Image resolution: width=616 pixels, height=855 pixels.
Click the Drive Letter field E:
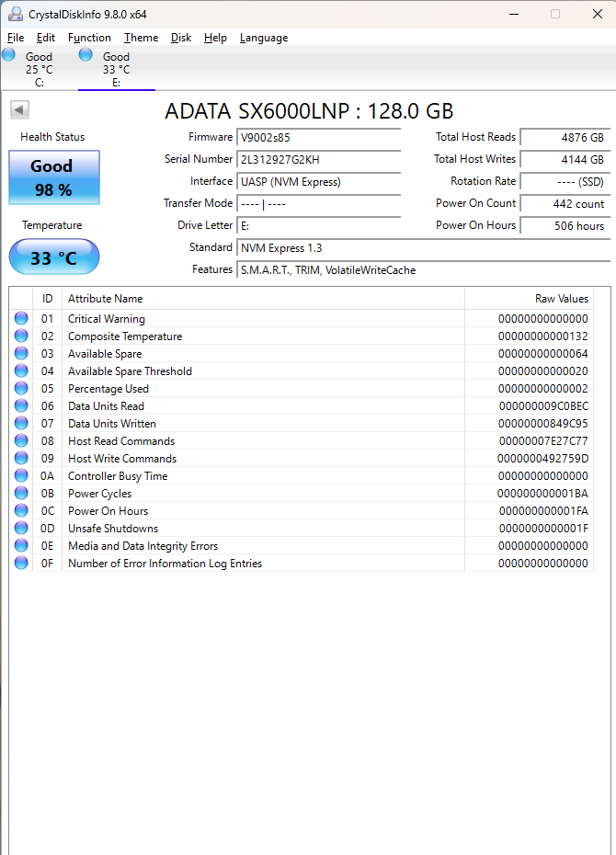tap(318, 226)
